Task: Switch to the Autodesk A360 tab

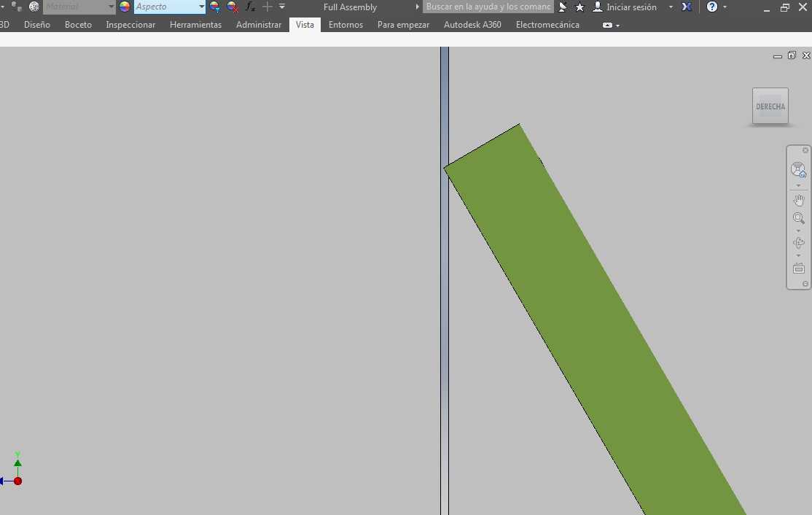Action: (472, 24)
